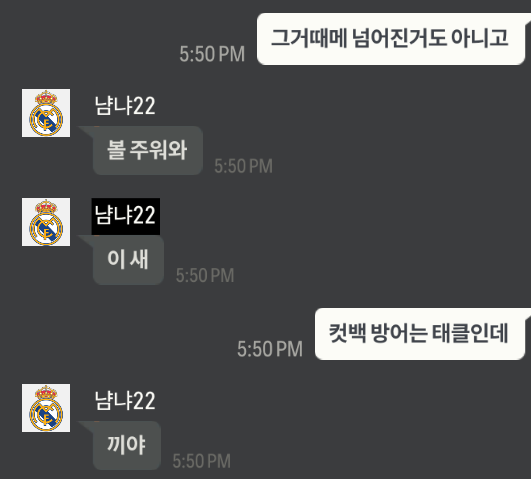Select the 볼 주워와 message bubble
The width and height of the screenshot is (531, 479).
point(148,150)
